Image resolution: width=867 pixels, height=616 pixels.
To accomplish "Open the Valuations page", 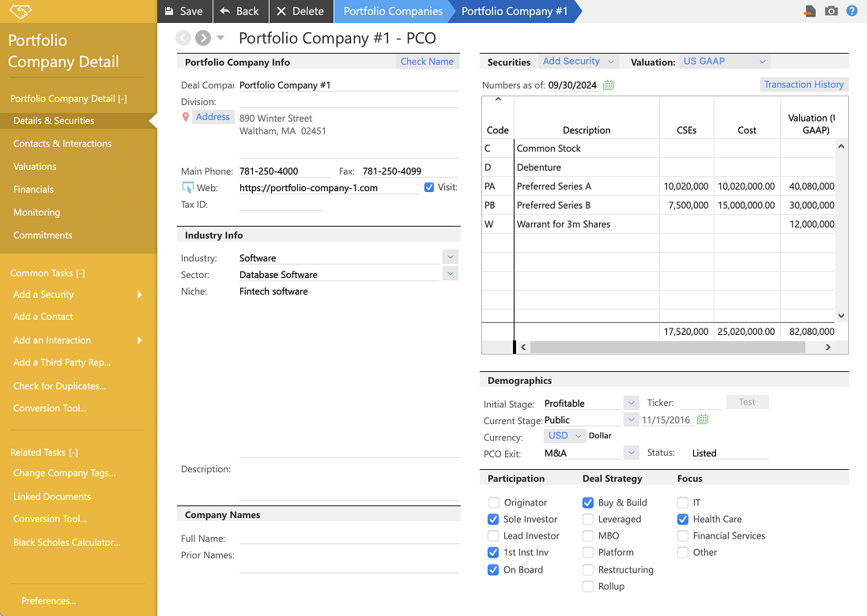I will (x=35, y=167).
